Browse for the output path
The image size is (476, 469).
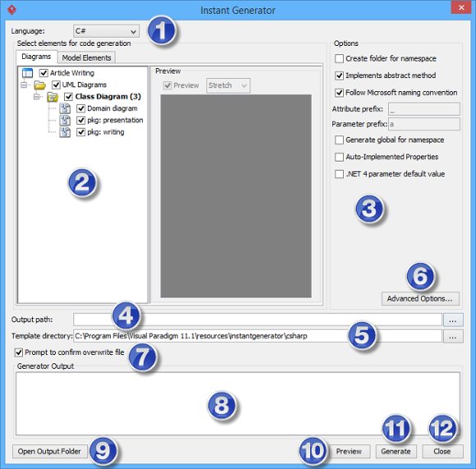click(x=453, y=320)
